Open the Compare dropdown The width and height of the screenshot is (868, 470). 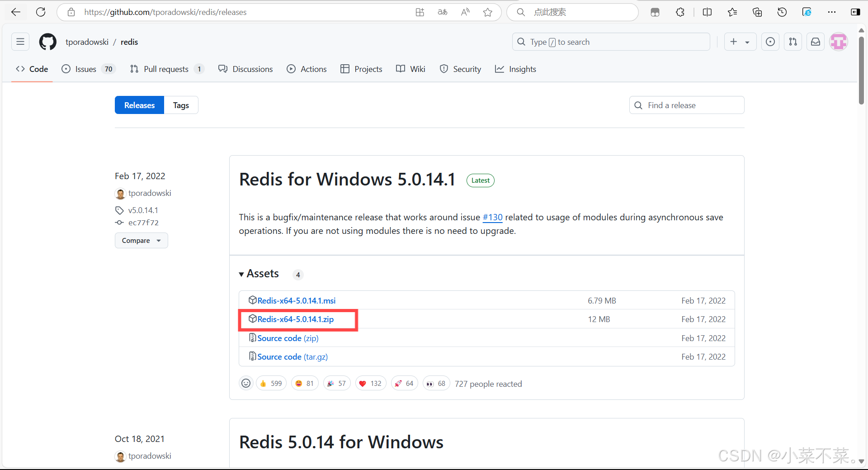coord(142,241)
